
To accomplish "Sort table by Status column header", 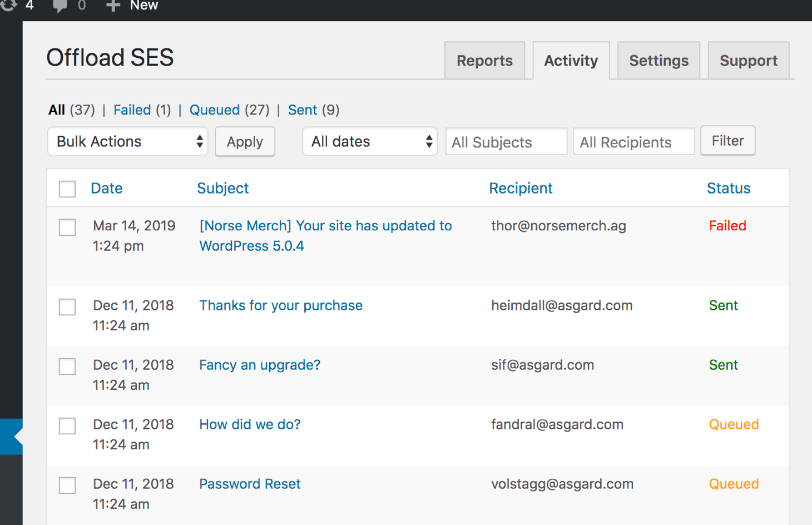I will [729, 189].
